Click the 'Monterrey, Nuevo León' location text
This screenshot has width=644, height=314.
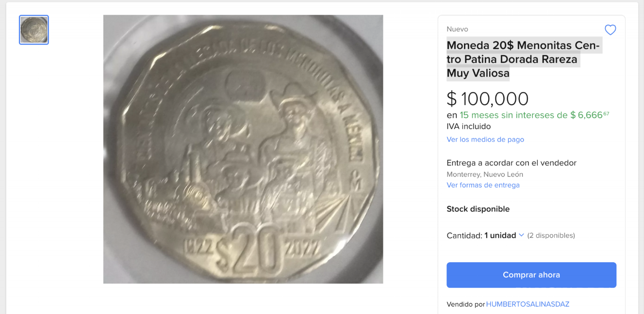tap(485, 174)
